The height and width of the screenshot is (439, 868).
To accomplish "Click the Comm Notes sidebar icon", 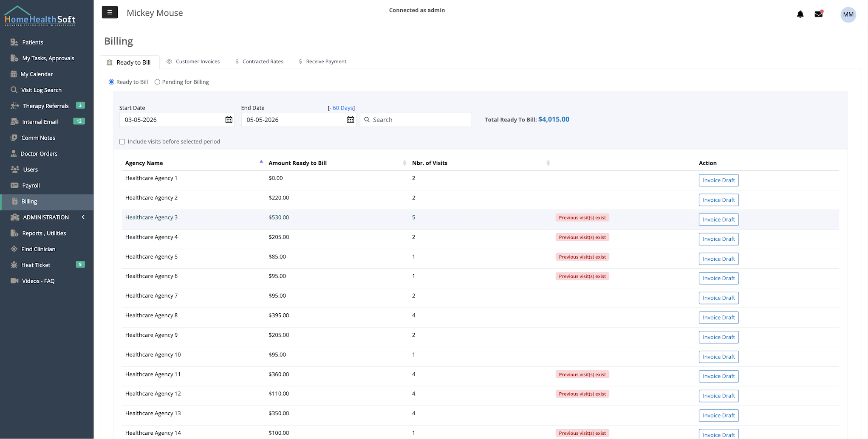I will click(14, 138).
